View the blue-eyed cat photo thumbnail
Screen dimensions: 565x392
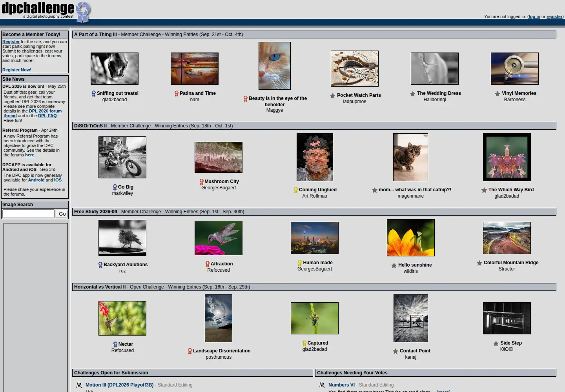(275, 66)
